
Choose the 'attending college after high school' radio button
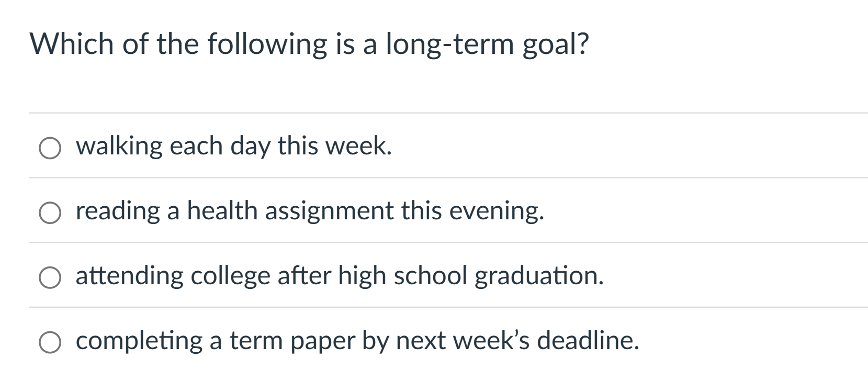coord(50,278)
